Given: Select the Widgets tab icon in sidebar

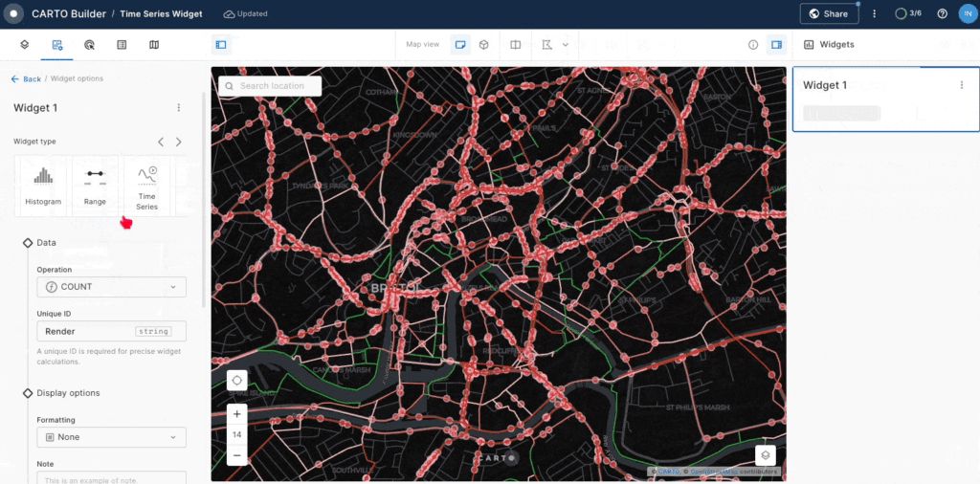Looking at the screenshot, I should 56,45.
